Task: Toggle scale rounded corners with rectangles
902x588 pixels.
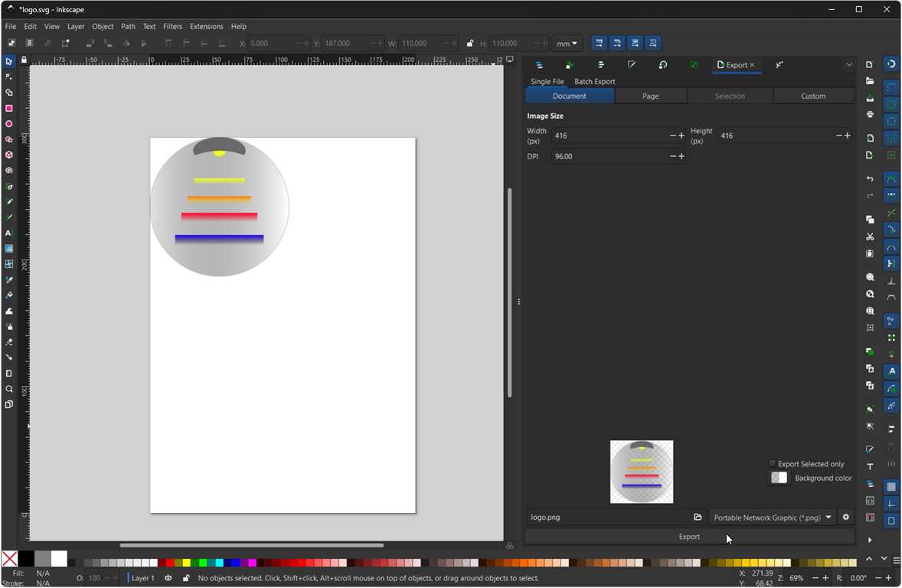Action: pyautogui.click(x=616, y=43)
